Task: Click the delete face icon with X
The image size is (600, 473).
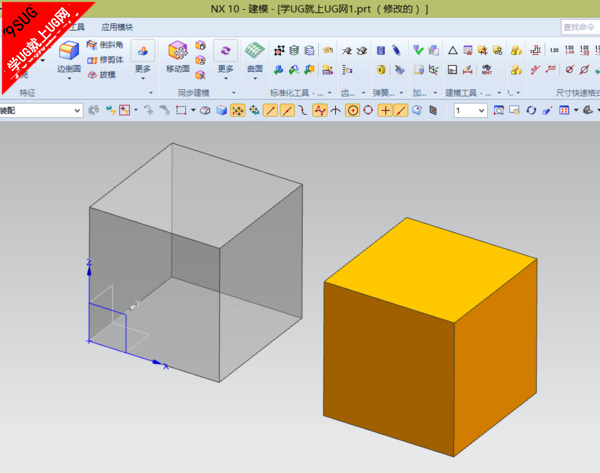Action: point(201,75)
